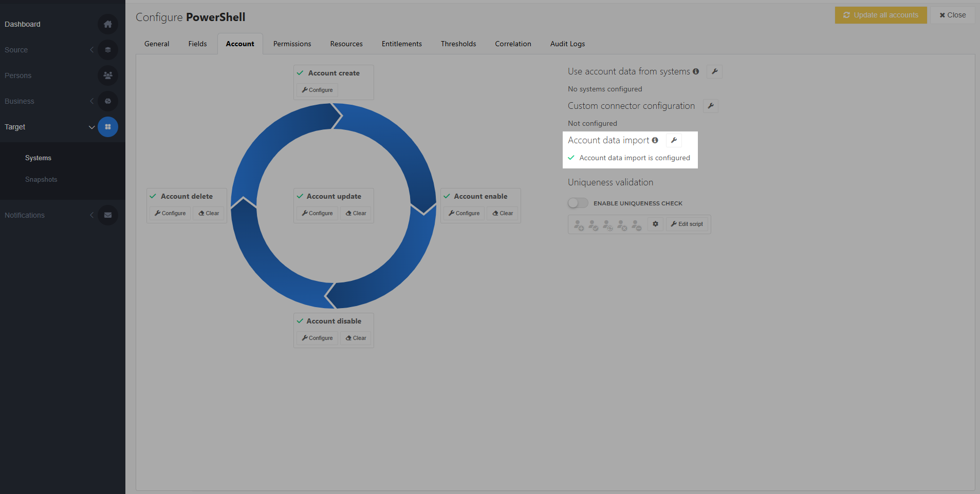View the Audit Logs tab
This screenshot has height=494, width=980.
pos(567,44)
